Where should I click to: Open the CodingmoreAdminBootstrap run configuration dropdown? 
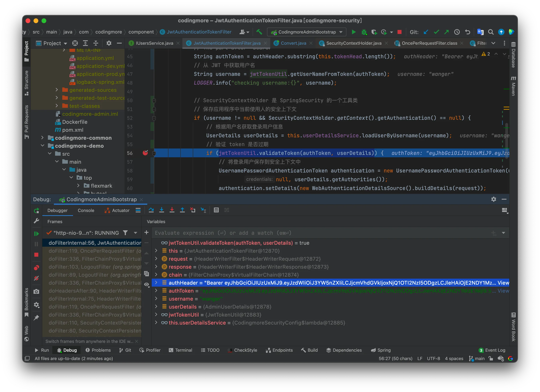pos(307,32)
